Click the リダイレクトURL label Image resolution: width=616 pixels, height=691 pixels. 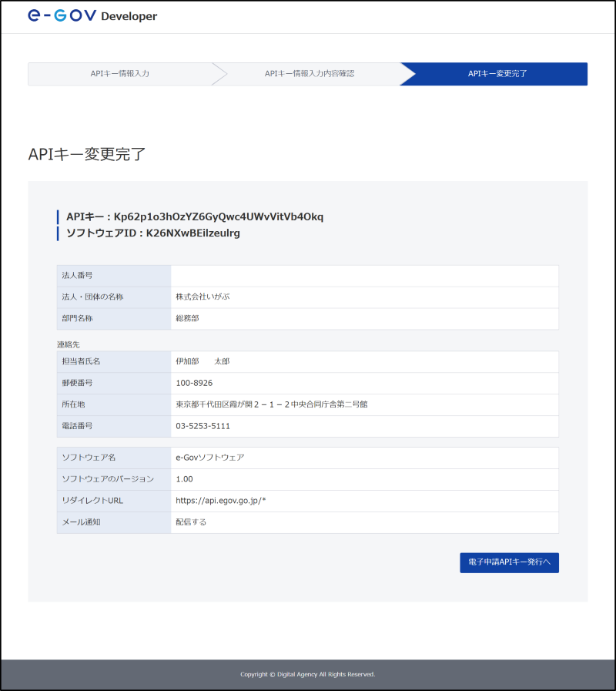point(92,501)
